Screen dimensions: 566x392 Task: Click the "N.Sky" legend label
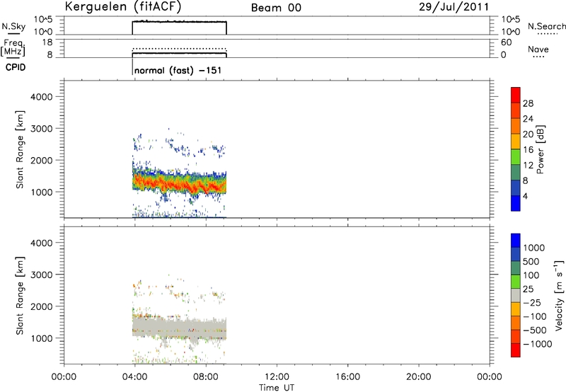13,26
